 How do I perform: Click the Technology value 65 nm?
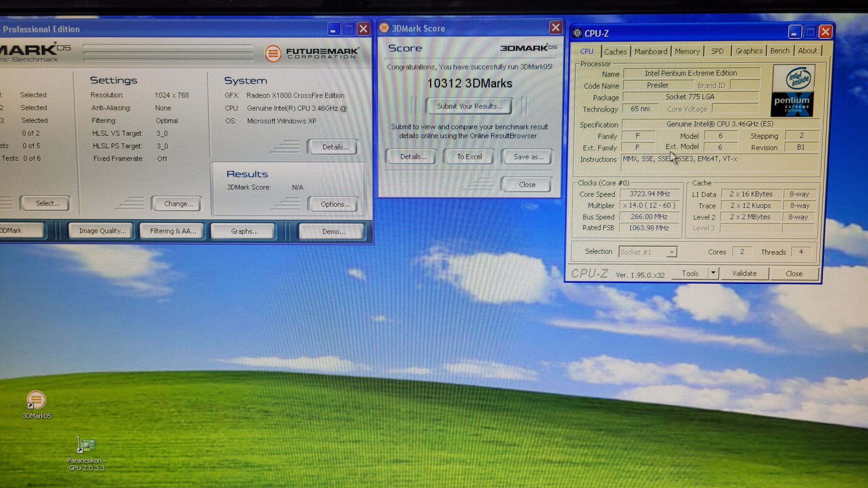(640, 108)
